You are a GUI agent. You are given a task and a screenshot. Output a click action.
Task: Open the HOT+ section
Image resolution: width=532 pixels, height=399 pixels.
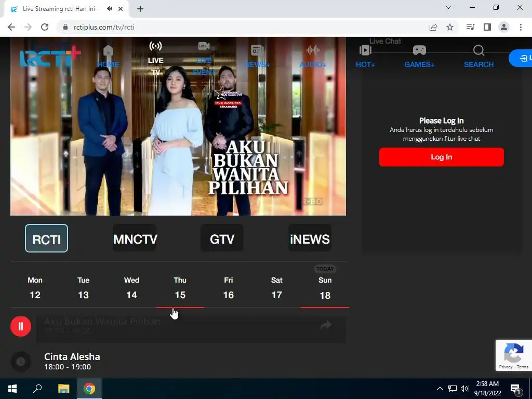(365, 57)
